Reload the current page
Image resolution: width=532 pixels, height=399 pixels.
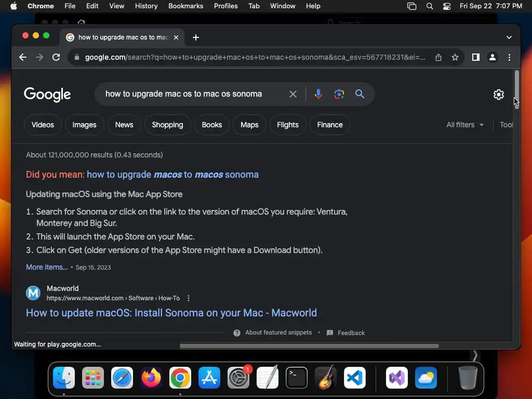click(56, 57)
